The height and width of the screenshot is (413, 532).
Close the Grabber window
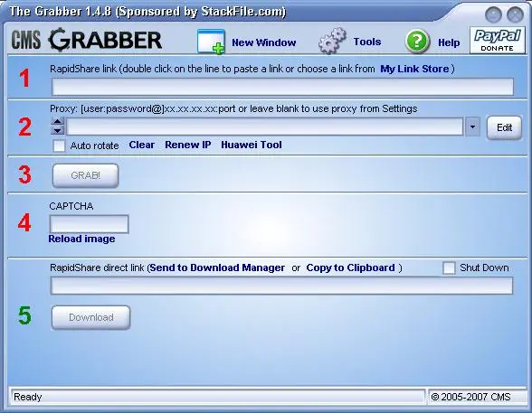click(515, 14)
